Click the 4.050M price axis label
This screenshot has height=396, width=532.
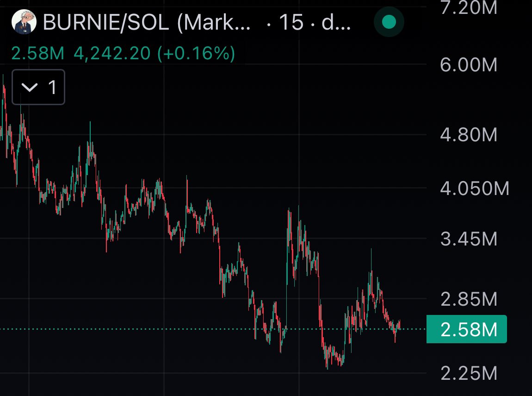point(475,188)
